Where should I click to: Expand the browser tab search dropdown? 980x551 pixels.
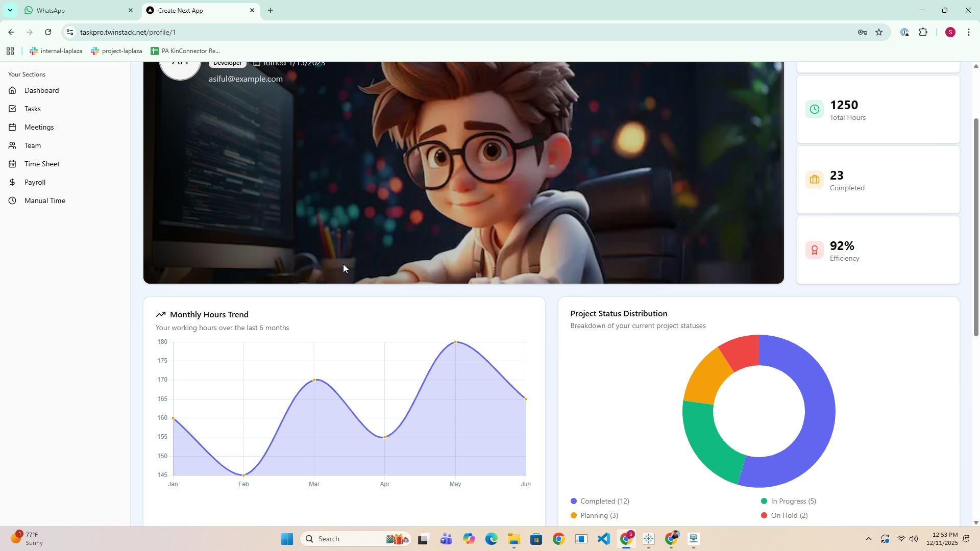(10, 10)
